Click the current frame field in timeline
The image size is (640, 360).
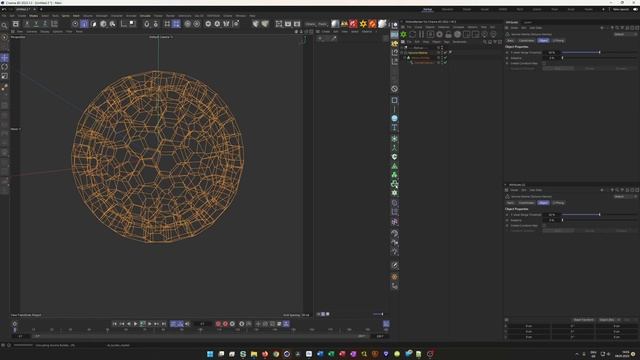202,324
